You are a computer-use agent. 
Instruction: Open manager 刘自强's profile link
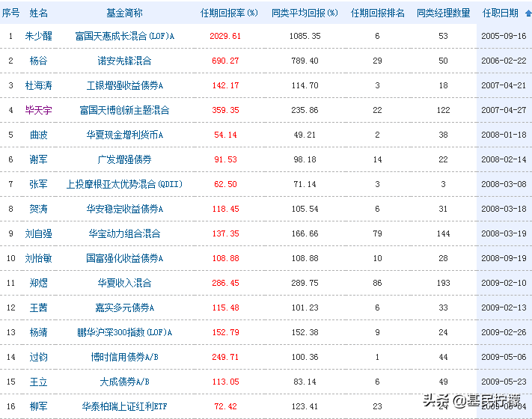[x=38, y=233]
